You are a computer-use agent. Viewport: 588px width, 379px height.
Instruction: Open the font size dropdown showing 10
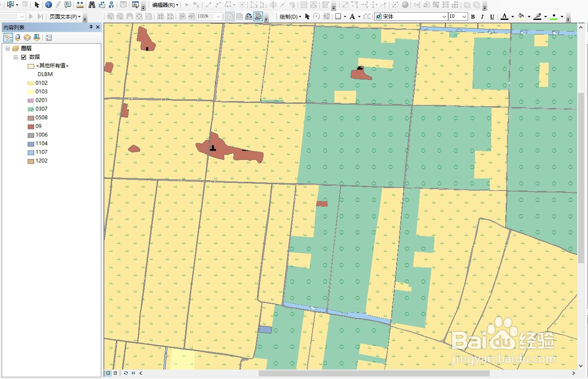click(464, 16)
